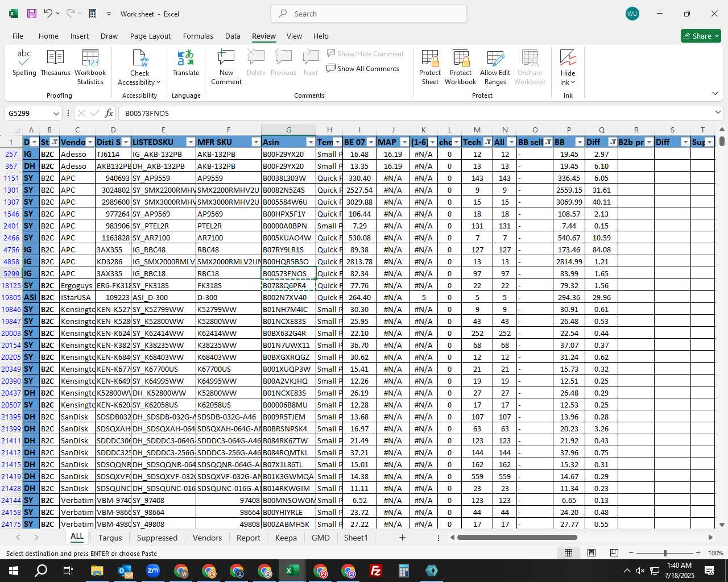Launch the Translate tool
The height and width of the screenshot is (582, 728).
pyautogui.click(x=186, y=64)
